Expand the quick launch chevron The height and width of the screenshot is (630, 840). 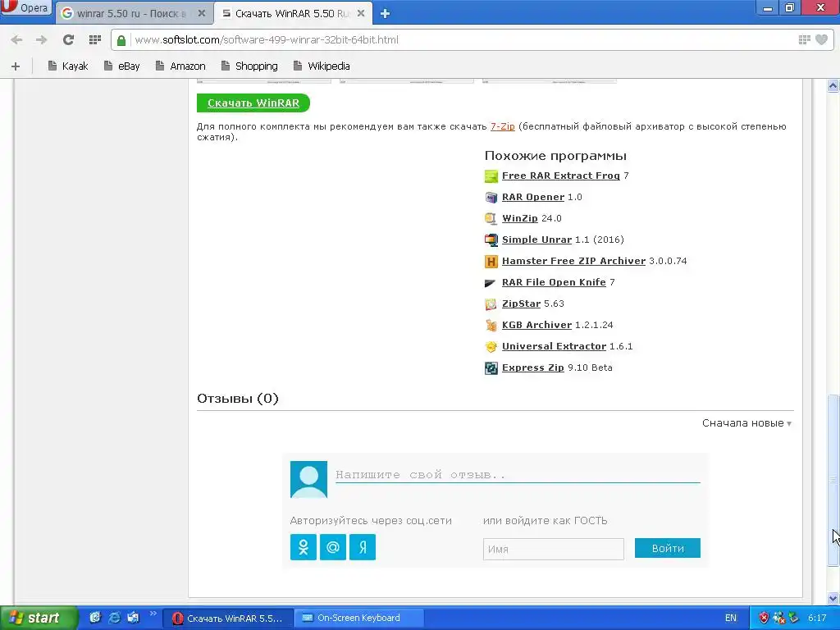click(153, 614)
